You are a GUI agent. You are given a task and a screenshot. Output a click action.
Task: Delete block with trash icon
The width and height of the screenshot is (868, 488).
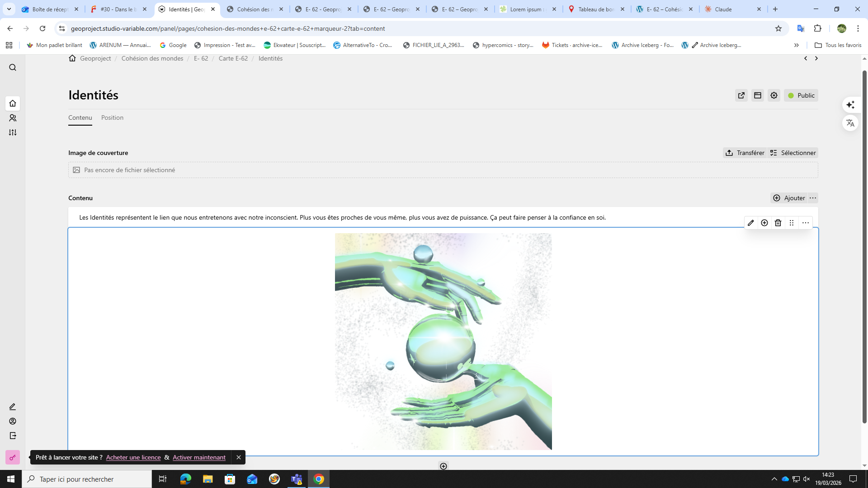[x=778, y=223]
